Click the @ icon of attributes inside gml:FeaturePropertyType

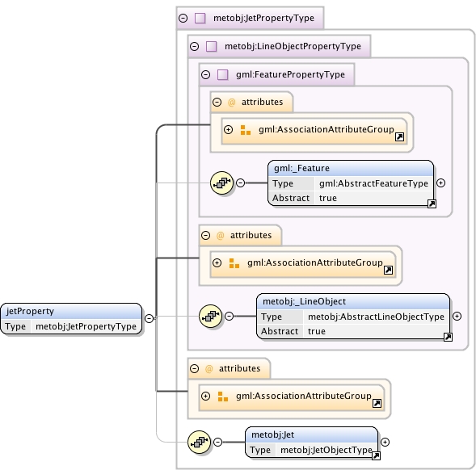pyautogui.click(x=231, y=103)
